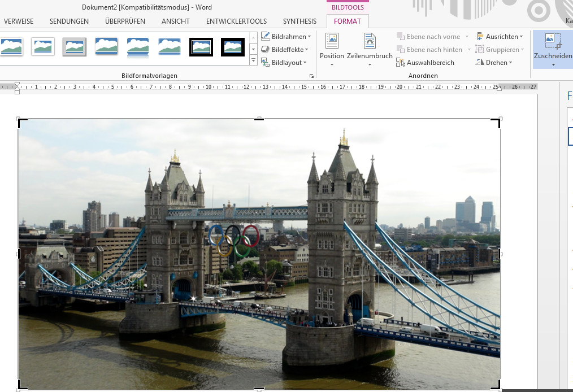Screen dimensions: 573x392
Task: Expand the picture styles gallery More arrow
Action: pyautogui.click(x=253, y=60)
